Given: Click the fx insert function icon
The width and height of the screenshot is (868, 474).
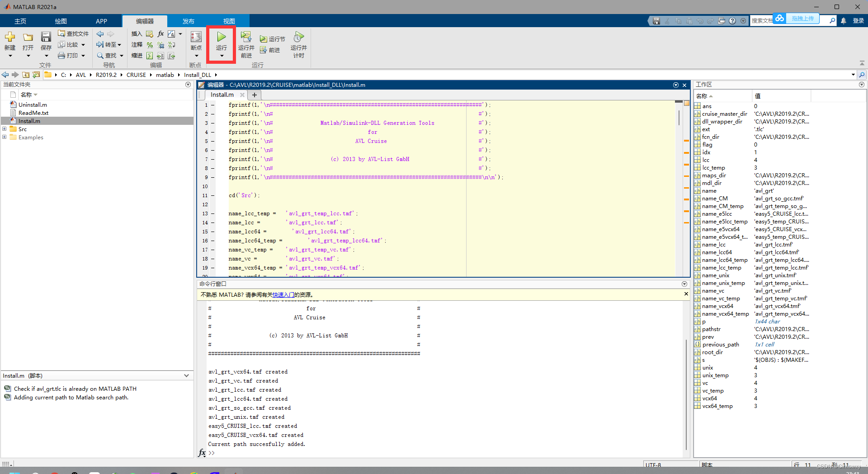Looking at the screenshot, I should click(x=160, y=34).
